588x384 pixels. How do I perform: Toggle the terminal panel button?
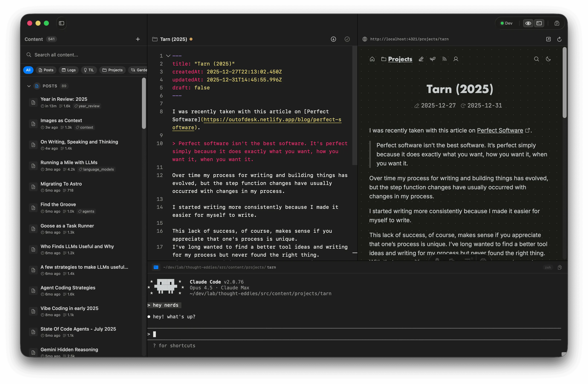539,23
